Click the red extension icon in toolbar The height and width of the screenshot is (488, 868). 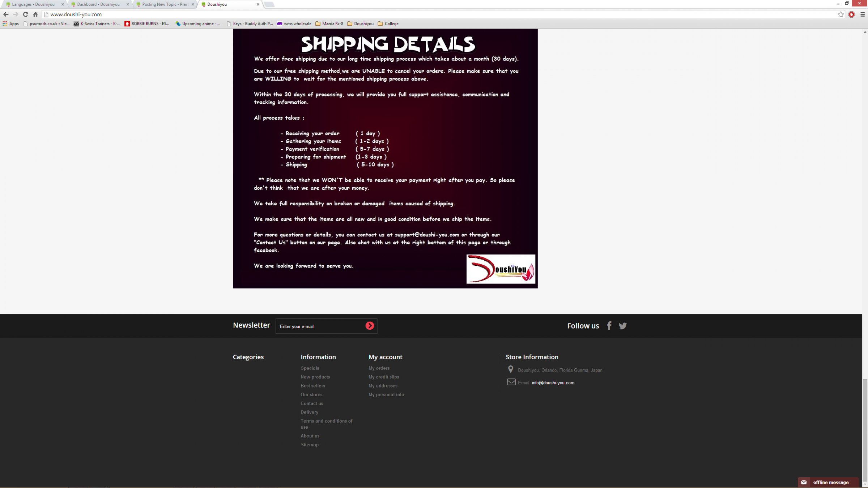852,14
